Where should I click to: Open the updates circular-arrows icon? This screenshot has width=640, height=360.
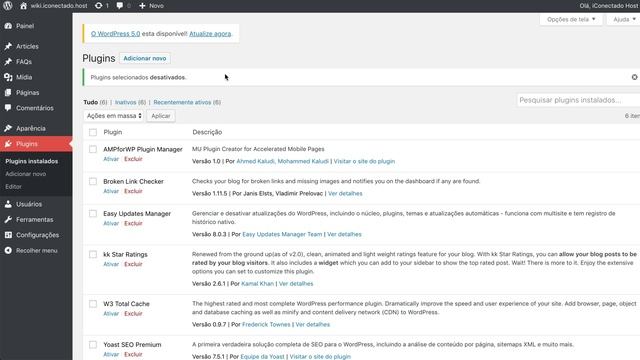coord(98,6)
